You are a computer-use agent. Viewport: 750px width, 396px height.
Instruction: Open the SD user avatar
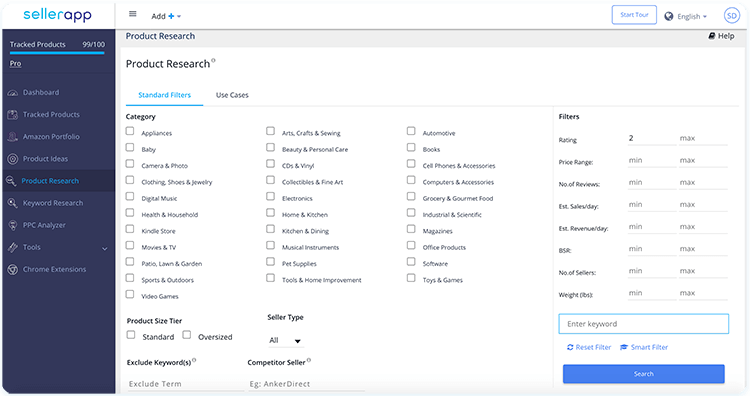coord(732,16)
